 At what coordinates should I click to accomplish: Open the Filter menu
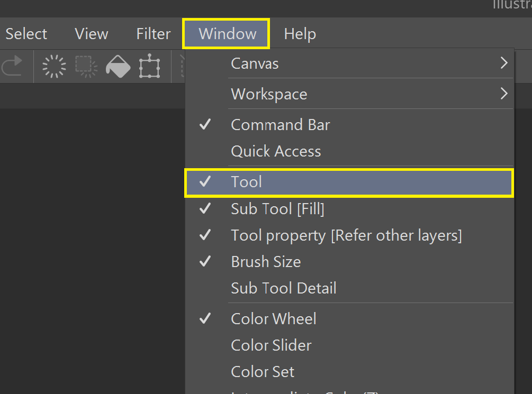154,34
